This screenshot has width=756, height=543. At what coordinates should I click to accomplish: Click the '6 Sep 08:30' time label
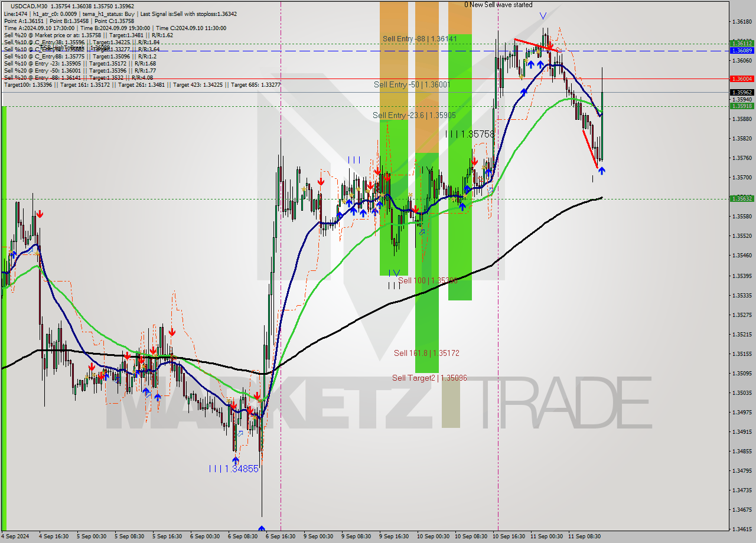(243, 537)
